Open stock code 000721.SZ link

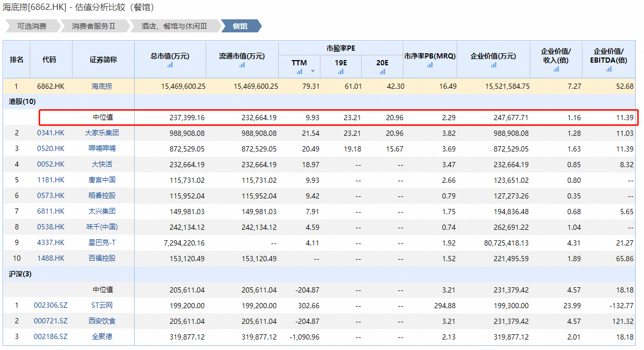pyautogui.click(x=51, y=321)
